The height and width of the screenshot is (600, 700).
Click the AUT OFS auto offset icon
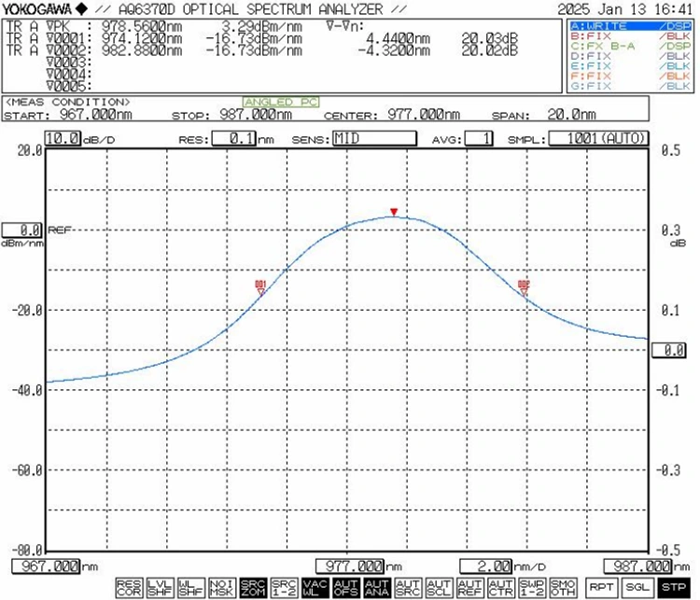(x=345, y=586)
